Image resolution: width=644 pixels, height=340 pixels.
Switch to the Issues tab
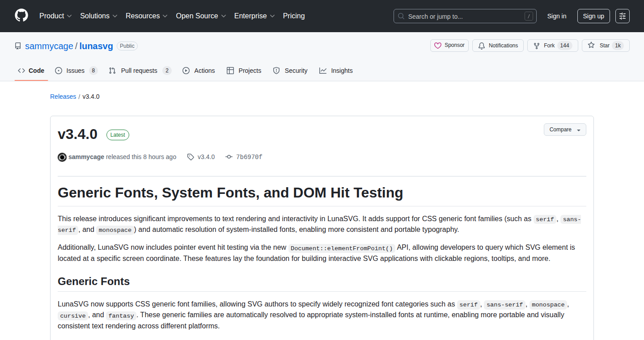pyautogui.click(x=76, y=71)
